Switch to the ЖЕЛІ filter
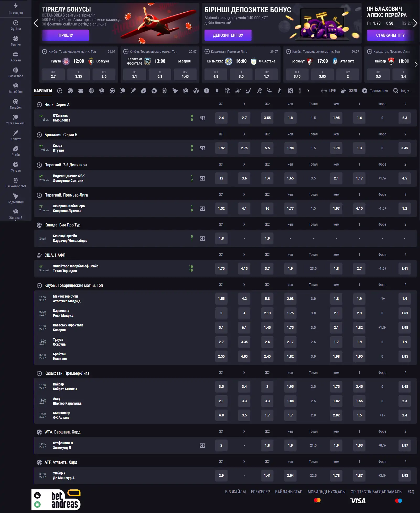420x513 pixels. point(349,91)
